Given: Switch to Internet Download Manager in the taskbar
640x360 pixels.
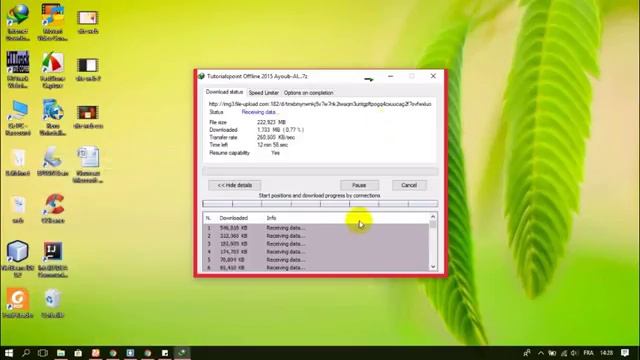Looking at the screenshot, I should (182, 353).
